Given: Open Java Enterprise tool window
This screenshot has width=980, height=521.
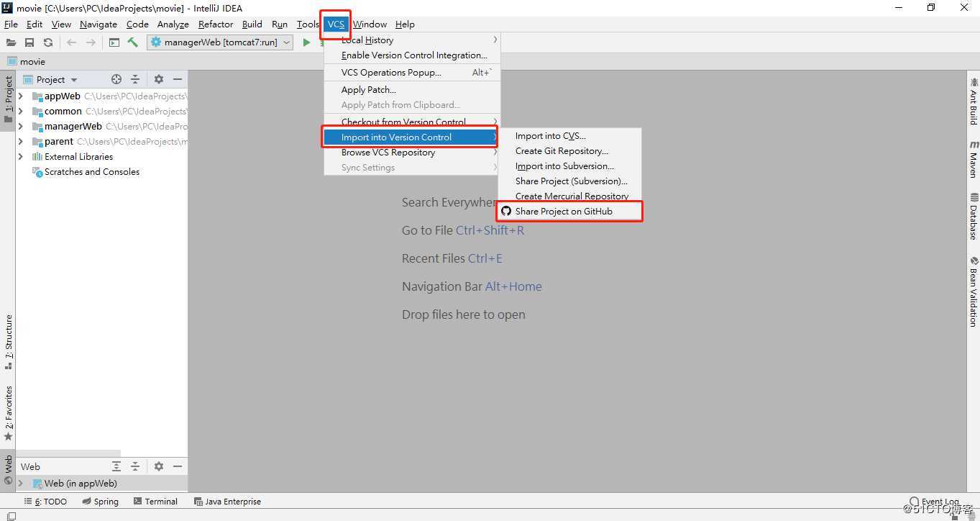Looking at the screenshot, I should 227,502.
